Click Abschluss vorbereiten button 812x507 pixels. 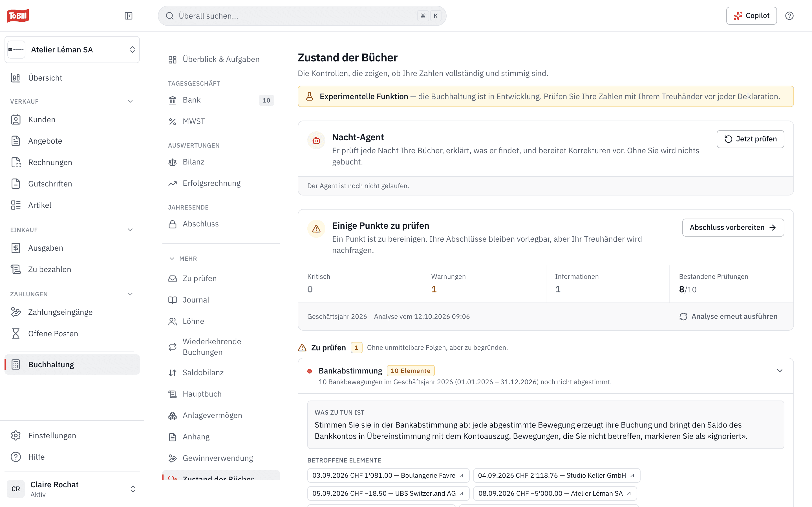click(733, 228)
